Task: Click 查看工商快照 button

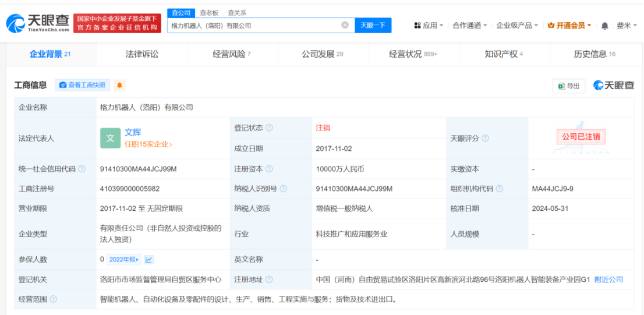Action: tap(83, 85)
